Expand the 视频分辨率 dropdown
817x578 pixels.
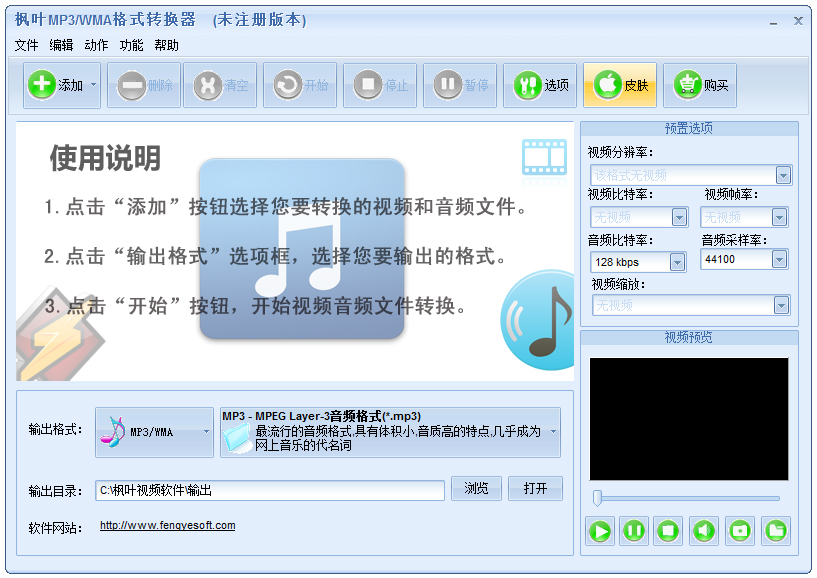coord(783,175)
